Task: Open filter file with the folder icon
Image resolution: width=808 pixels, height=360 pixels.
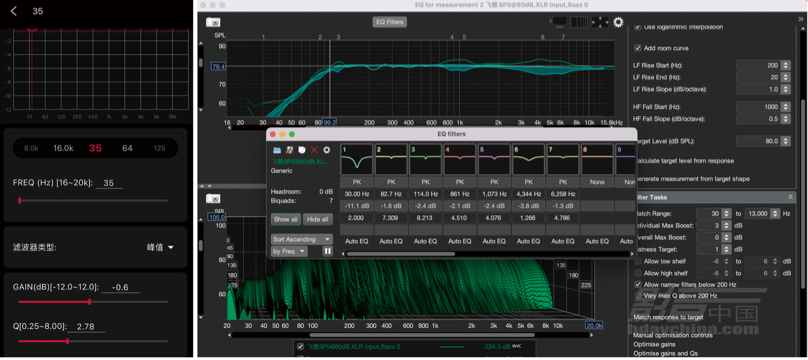Action: click(x=277, y=150)
